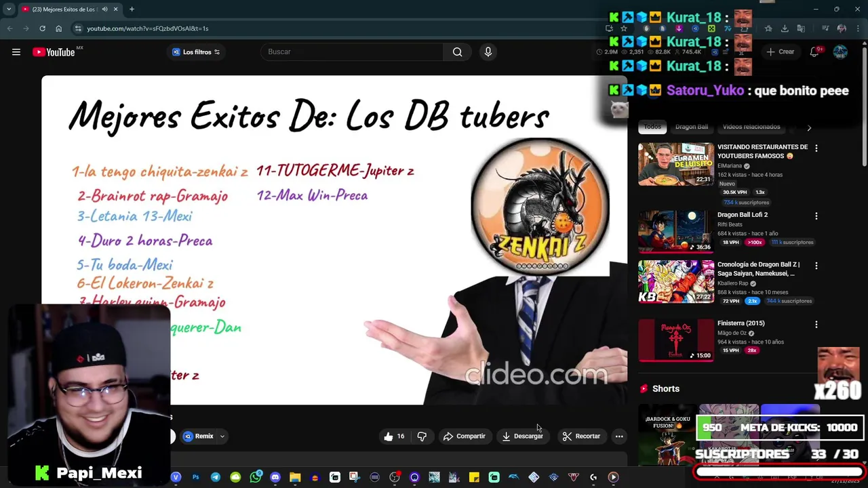Image resolution: width=868 pixels, height=488 pixels.
Task: Expand the browser tab search dropdown
Action: pos(9,9)
